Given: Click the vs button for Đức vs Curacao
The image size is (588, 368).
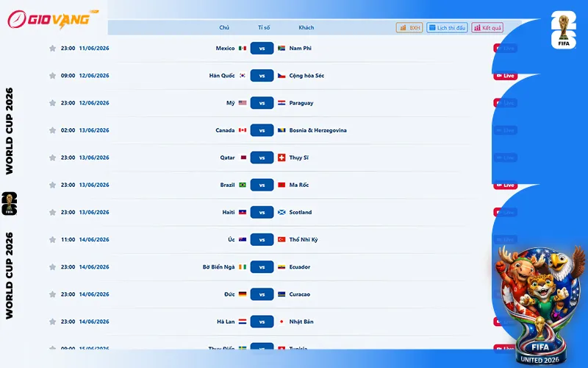Looking at the screenshot, I should click(262, 294).
